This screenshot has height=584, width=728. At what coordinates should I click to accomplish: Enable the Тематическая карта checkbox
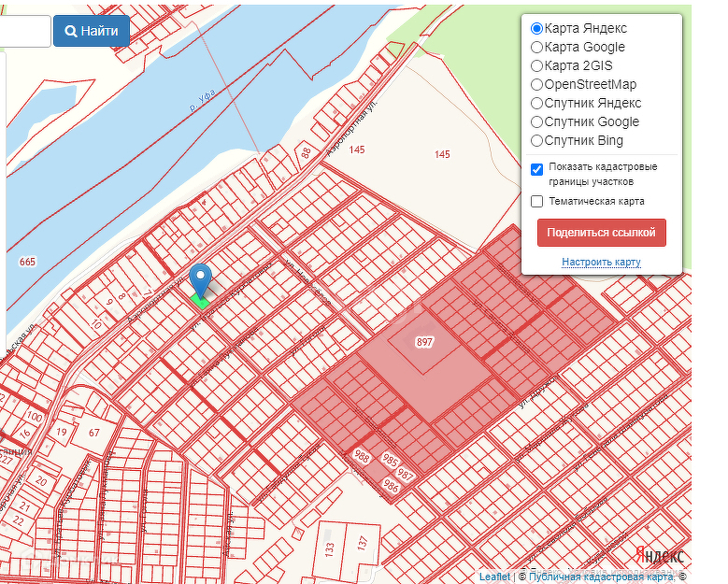536,201
